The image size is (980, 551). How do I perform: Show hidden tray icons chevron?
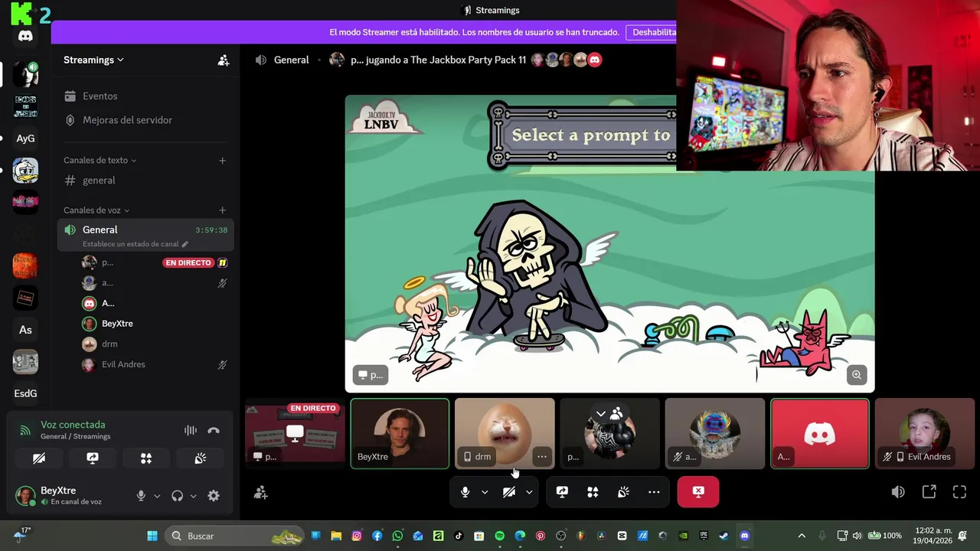click(x=802, y=536)
